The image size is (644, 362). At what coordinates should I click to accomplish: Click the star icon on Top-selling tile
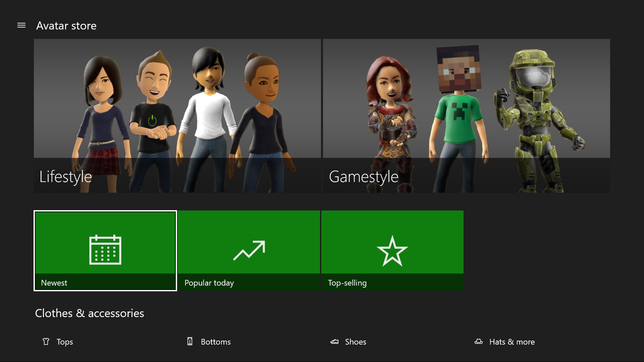coord(392,251)
